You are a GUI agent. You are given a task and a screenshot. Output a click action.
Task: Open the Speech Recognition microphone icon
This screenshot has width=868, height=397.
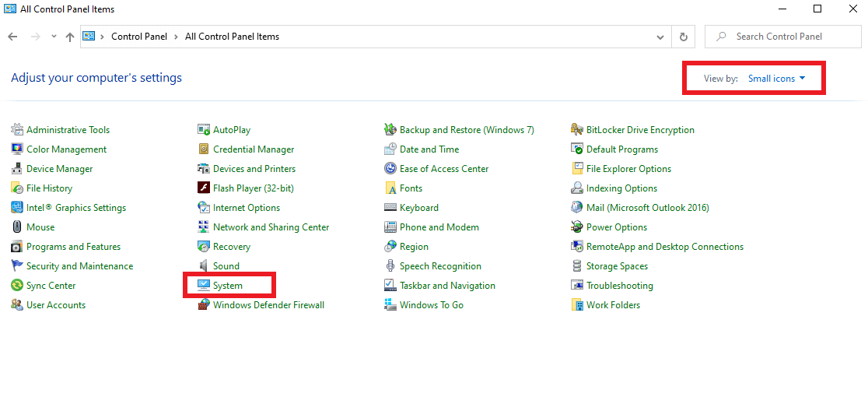pos(390,265)
